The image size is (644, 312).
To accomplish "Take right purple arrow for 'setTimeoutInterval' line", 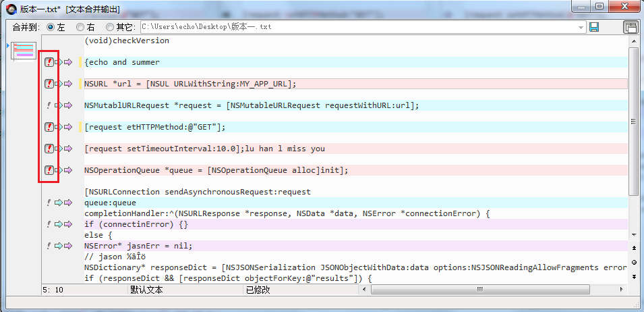I will (68, 149).
